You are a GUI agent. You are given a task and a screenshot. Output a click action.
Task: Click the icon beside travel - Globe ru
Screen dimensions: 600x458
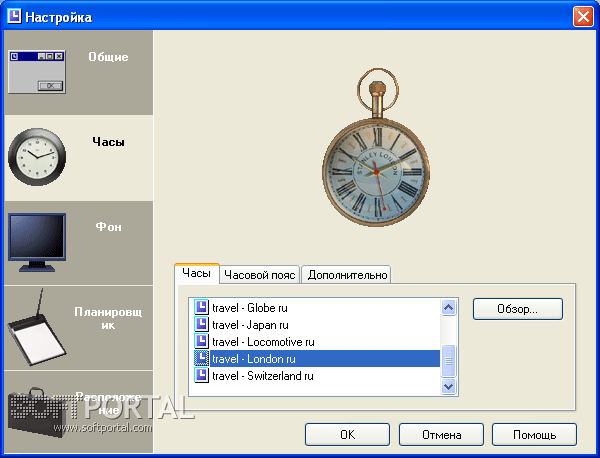[x=201, y=307]
